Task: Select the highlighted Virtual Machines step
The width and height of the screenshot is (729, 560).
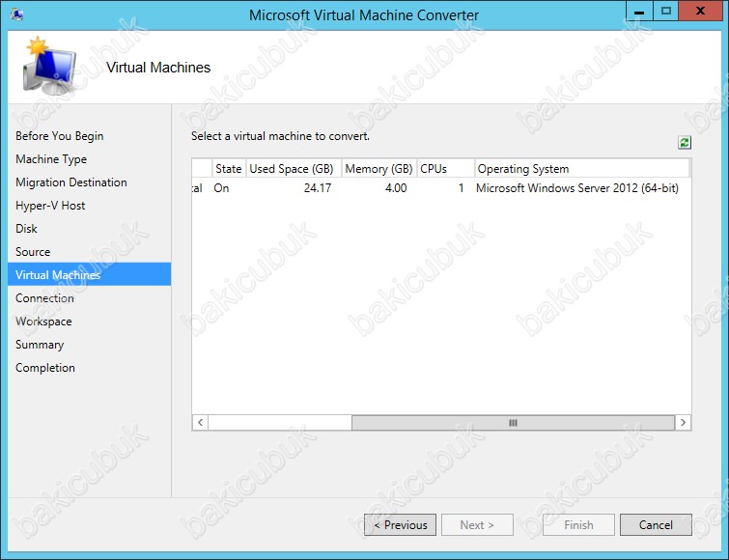Action: (89, 274)
